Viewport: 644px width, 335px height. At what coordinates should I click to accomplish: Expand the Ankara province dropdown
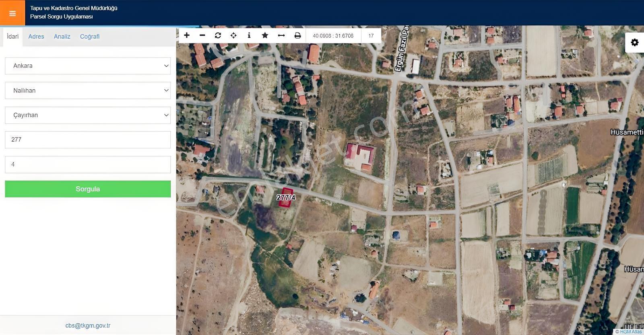88,66
